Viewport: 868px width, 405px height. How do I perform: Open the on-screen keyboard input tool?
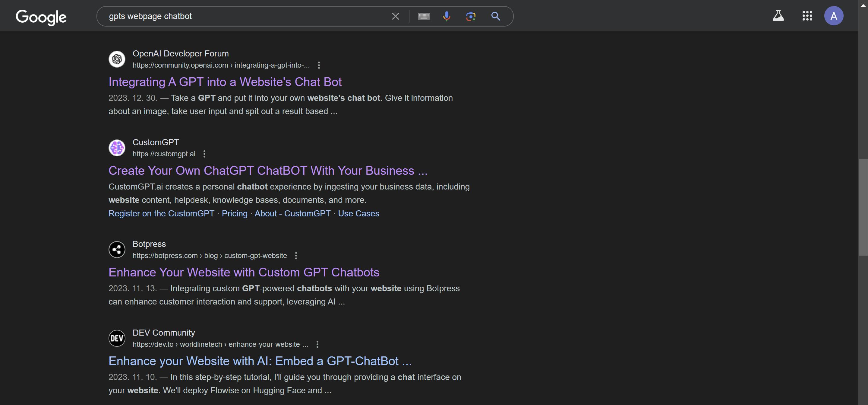(424, 16)
